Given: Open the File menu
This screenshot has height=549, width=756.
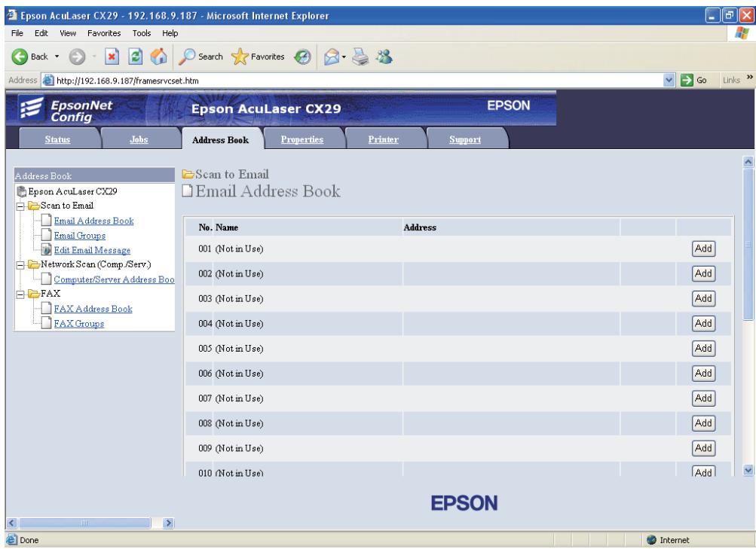Looking at the screenshot, I should pos(17,33).
